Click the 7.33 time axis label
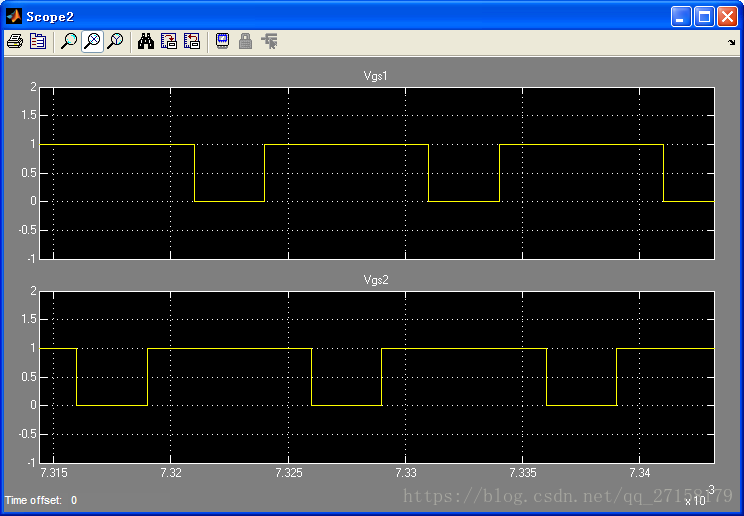 pyautogui.click(x=406, y=473)
